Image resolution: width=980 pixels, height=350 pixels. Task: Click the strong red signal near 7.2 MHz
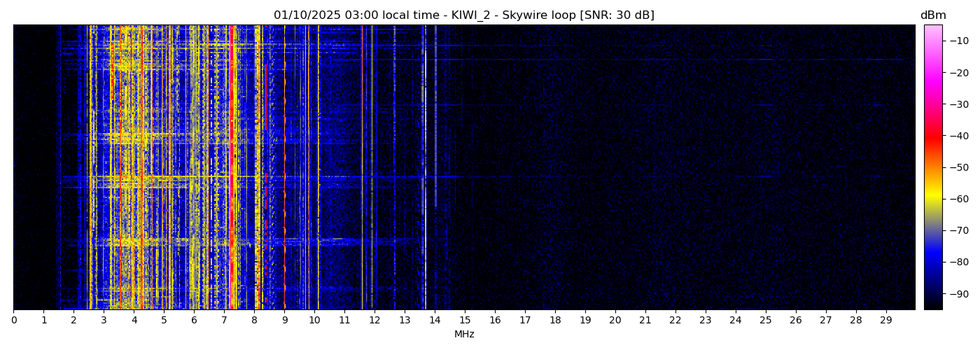tap(232, 168)
